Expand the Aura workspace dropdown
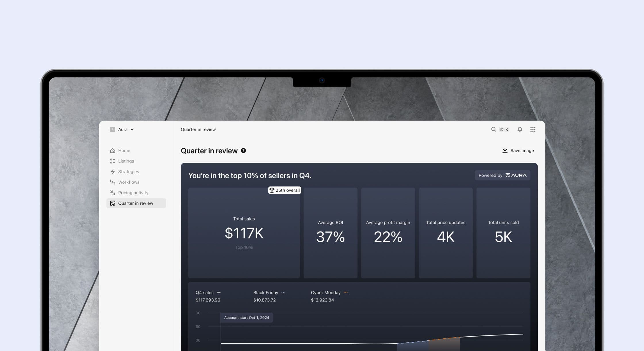The height and width of the screenshot is (351, 644). [x=122, y=129]
